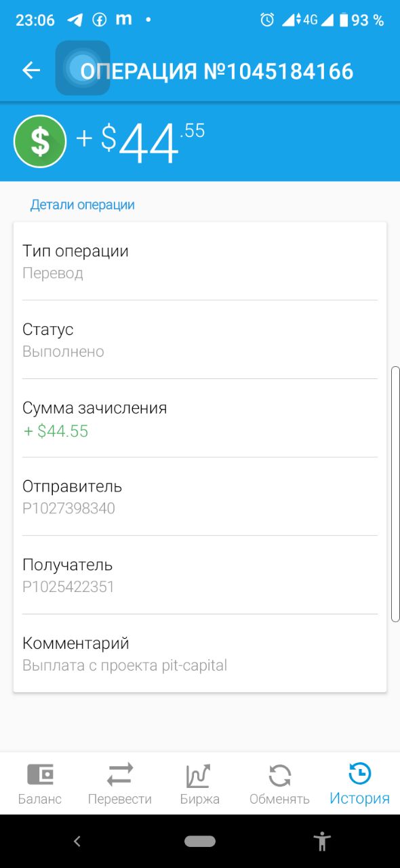
Task: Tap the alarm clock icon in the status bar
Action: (x=267, y=20)
